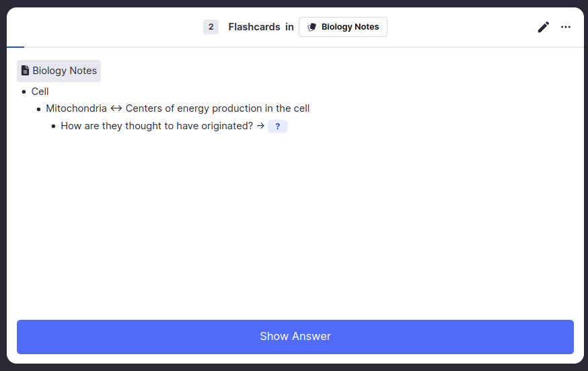Open the three-dot more options menu
This screenshot has width=588, height=371.
pos(566,27)
